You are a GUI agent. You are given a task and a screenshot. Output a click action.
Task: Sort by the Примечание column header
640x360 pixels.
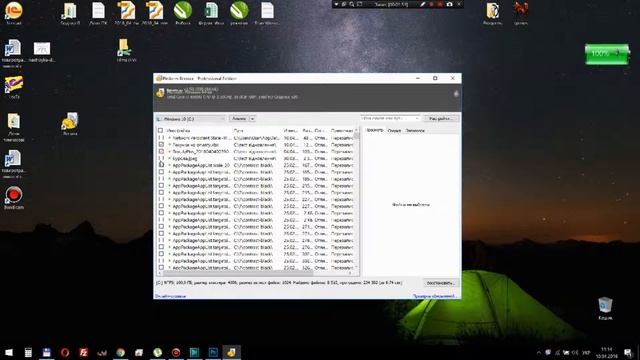click(342, 131)
